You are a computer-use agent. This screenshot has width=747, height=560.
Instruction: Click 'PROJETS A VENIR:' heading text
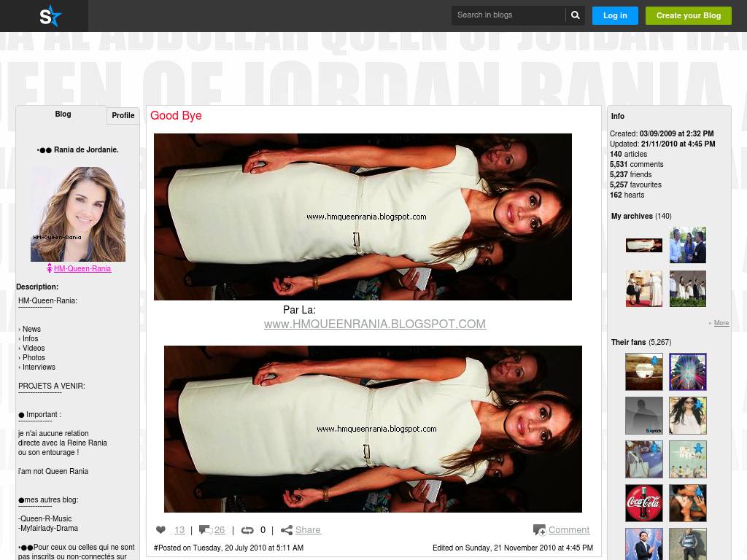[x=52, y=386]
